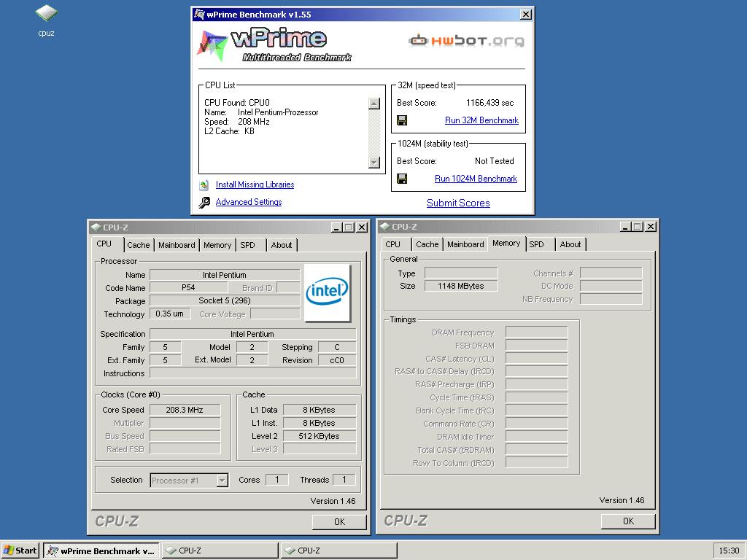Viewport: 747px width, 560px height.
Task: Open Install Missing Libraries link
Action: pyautogui.click(x=255, y=184)
